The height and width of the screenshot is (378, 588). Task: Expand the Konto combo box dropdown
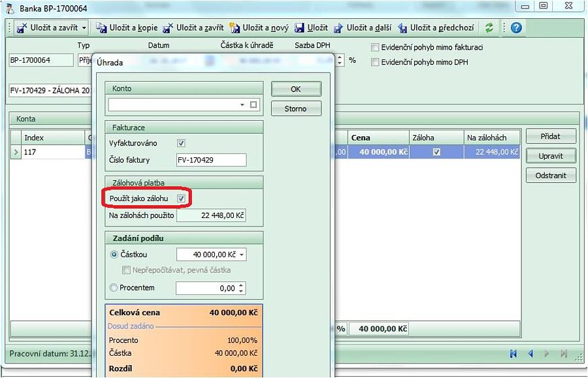point(242,104)
